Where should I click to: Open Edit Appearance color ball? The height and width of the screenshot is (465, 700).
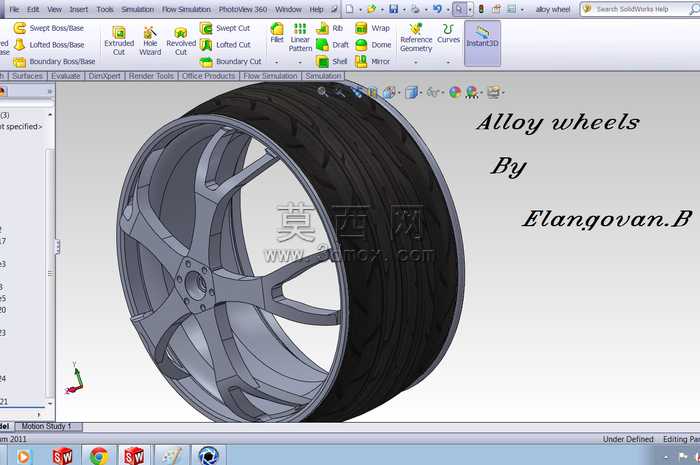pos(455,92)
